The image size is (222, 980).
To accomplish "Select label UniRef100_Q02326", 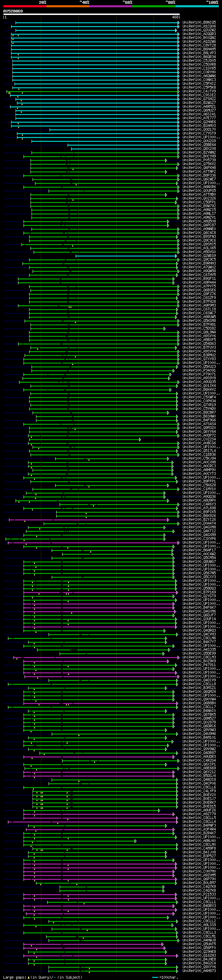I will (x=199, y=198).
